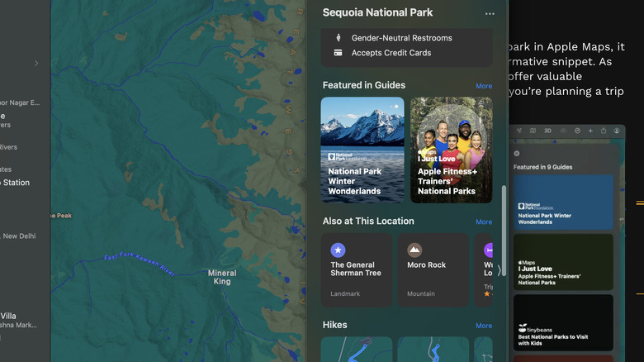Open the ellipsis menu for Sequoia National Park

tap(490, 13)
